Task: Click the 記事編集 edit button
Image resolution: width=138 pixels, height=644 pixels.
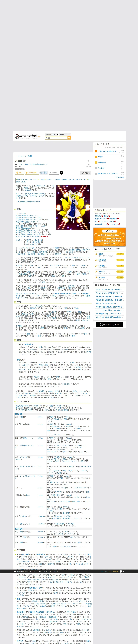Action: (x=86, y=173)
